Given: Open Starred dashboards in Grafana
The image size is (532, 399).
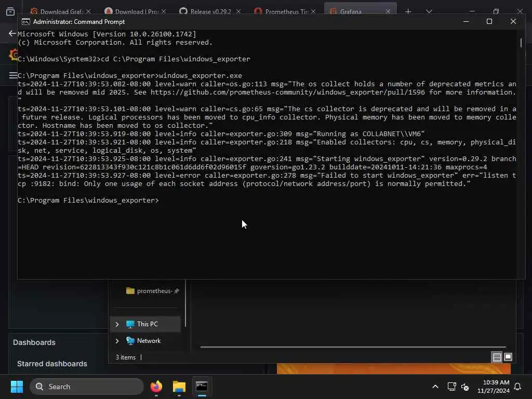Looking at the screenshot, I should (52, 364).
